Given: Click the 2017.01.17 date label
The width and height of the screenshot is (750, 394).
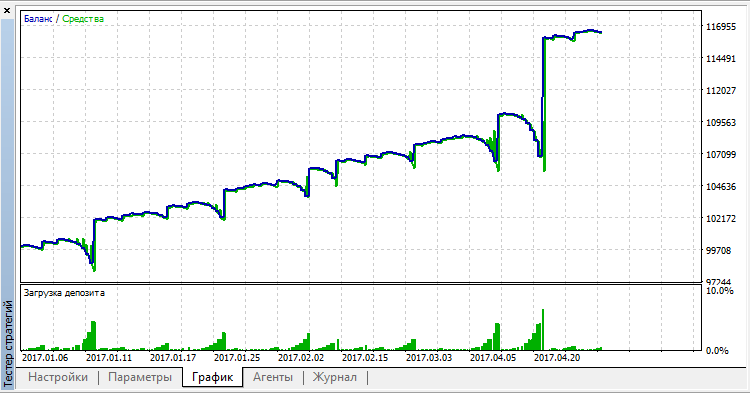Looking at the screenshot, I should (x=173, y=358).
